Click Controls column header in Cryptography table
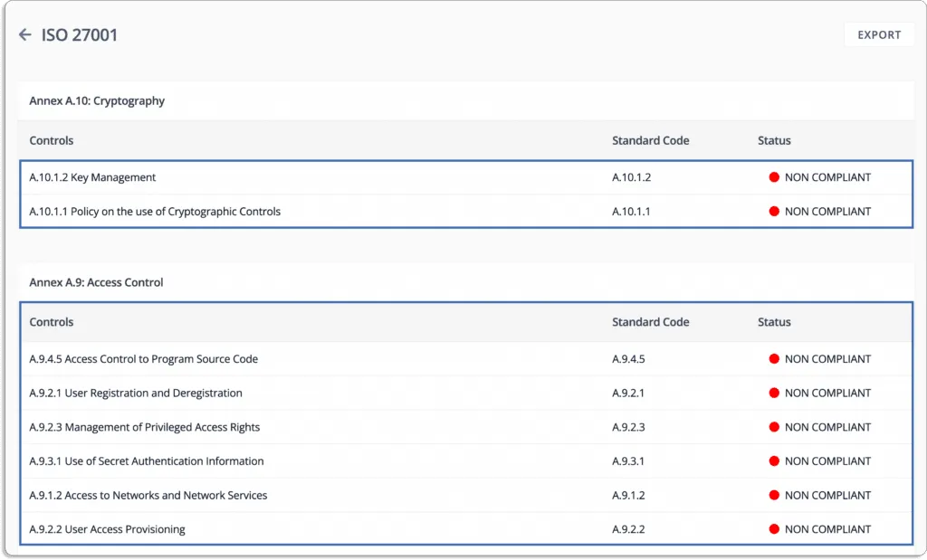Screen dimensions: 927x560 (52, 140)
